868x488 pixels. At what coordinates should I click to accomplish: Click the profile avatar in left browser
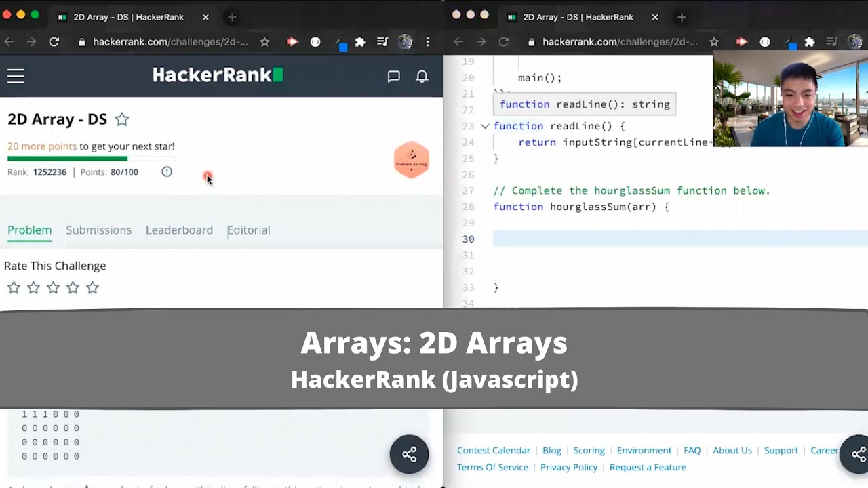[406, 42]
